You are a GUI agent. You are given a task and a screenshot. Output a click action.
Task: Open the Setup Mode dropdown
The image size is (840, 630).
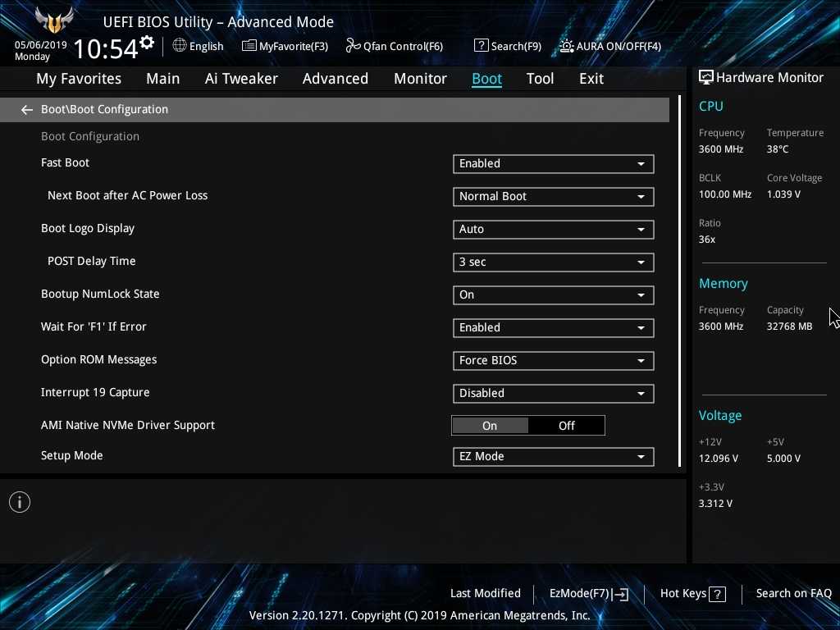point(554,456)
